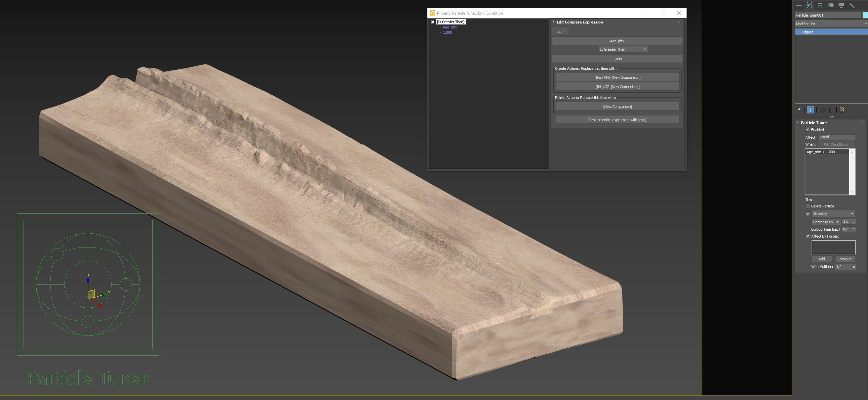This screenshot has height=400, width=868.
Task: Select 1,000 tree item
Action: click(447, 32)
